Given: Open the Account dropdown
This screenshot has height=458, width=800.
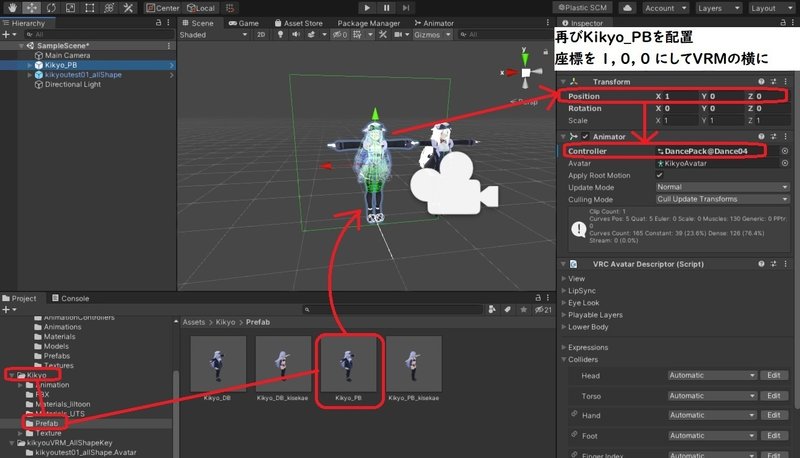Looking at the screenshot, I should [665, 8].
